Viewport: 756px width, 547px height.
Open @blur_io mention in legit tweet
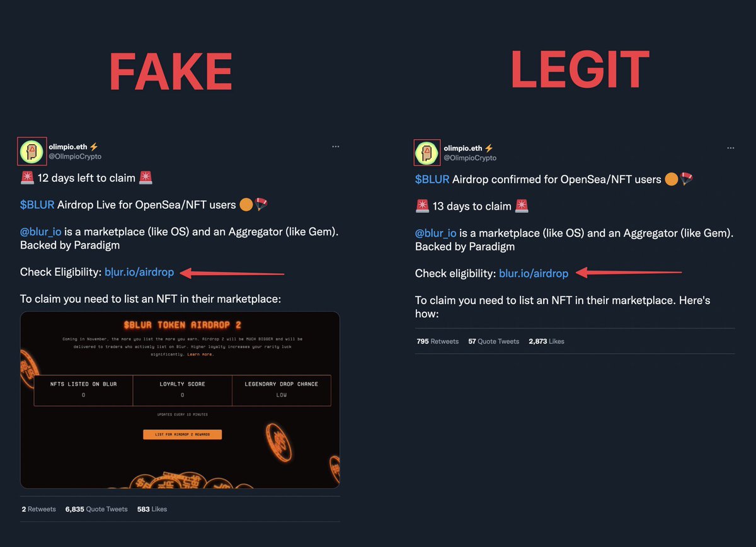[436, 233]
